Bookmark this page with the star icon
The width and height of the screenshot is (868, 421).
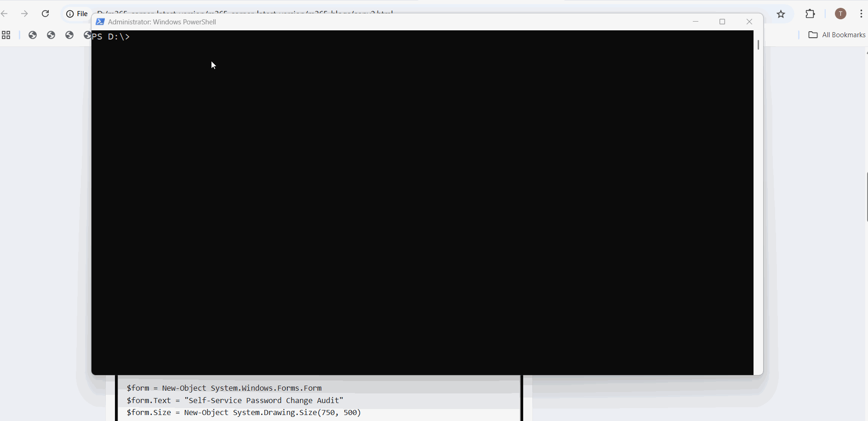pos(781,14)
